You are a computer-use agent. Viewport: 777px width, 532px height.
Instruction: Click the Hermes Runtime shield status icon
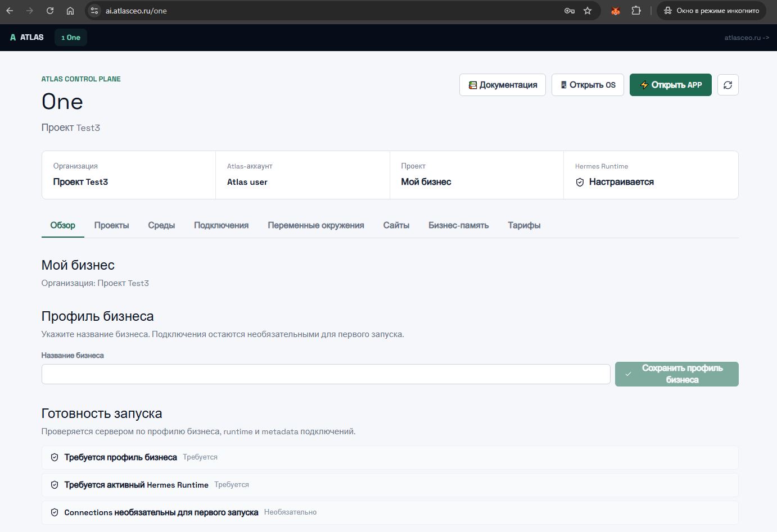click(x=580, y=182)
